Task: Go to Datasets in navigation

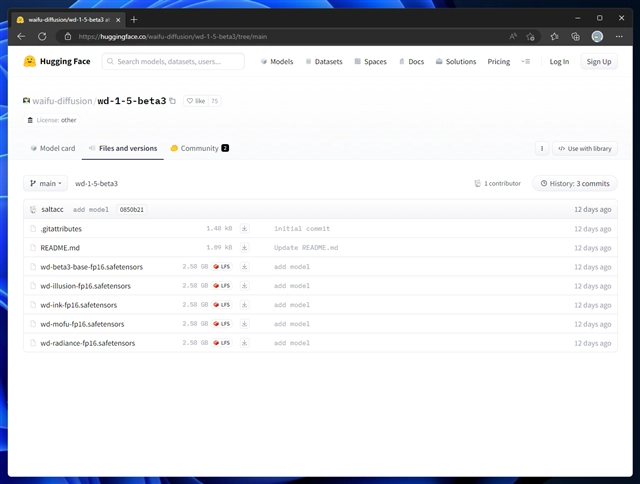Action: (x=324, y=62)
